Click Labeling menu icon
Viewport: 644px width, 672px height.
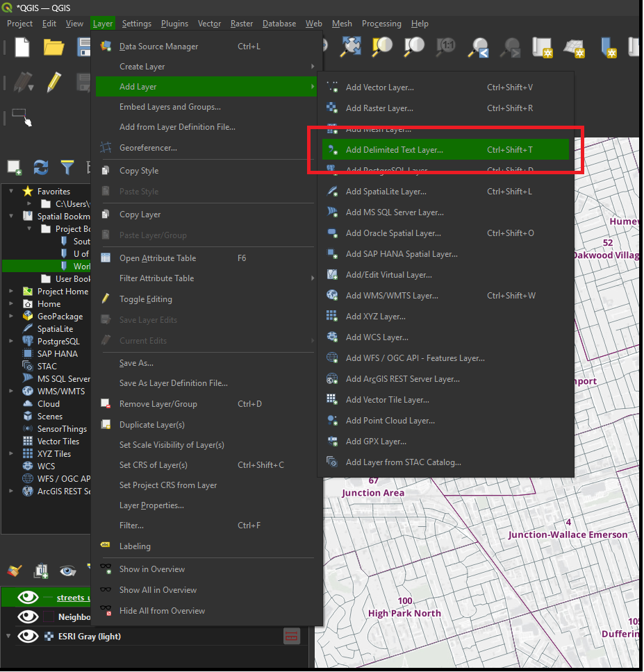click(105, 545)
